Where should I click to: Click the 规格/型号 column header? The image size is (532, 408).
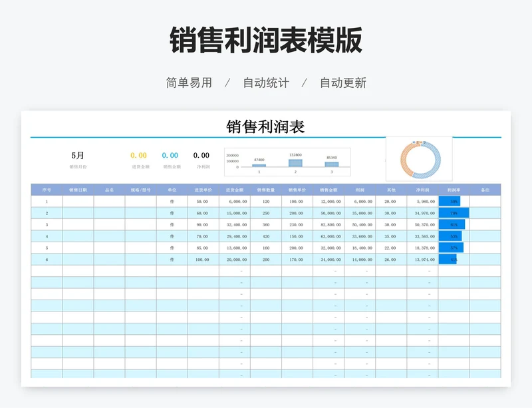141,190
